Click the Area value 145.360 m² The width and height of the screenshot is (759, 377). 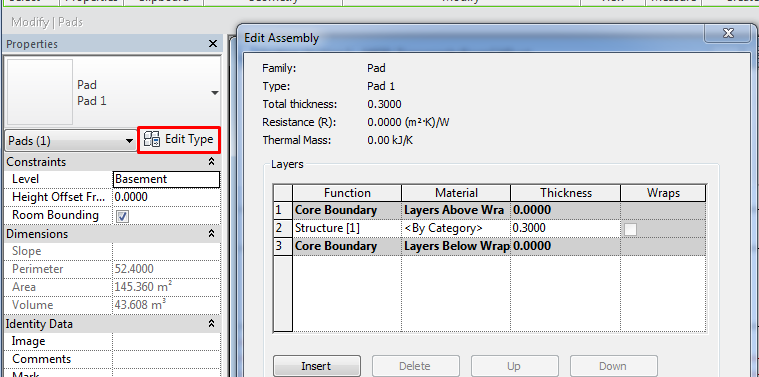point(167,287)
